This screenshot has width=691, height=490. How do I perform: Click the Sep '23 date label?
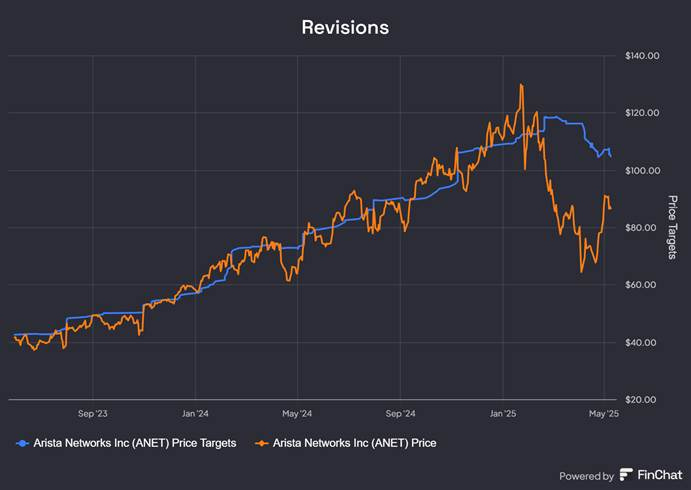[x=93, y=414]
